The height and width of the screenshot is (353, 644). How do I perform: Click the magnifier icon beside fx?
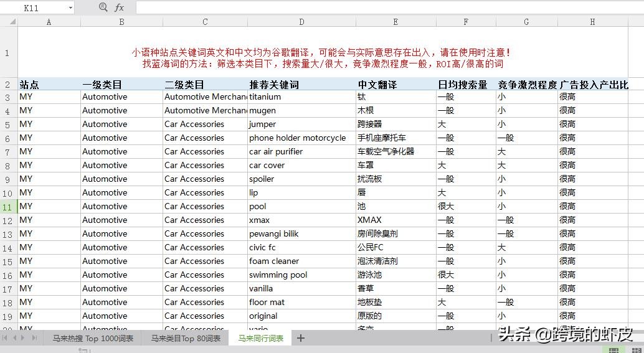(x=103, y=7)
